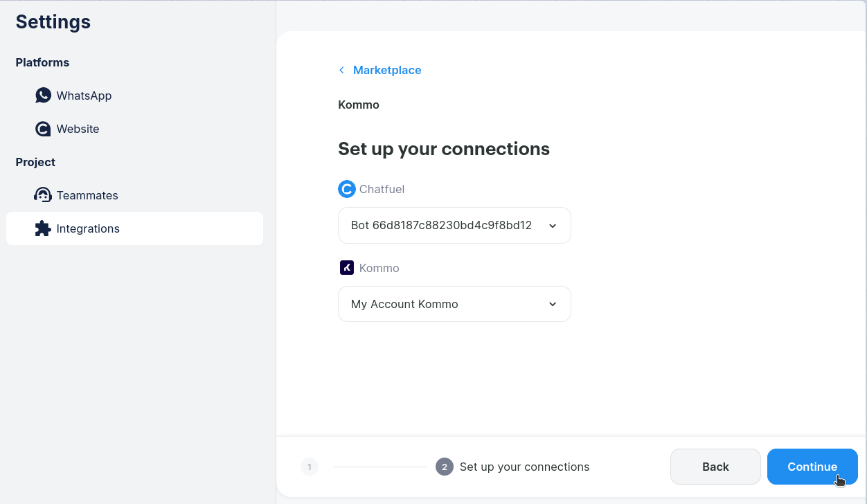Return to the Marketplace link
This screenshot has height=504, width=867.
tap(387, 71)
